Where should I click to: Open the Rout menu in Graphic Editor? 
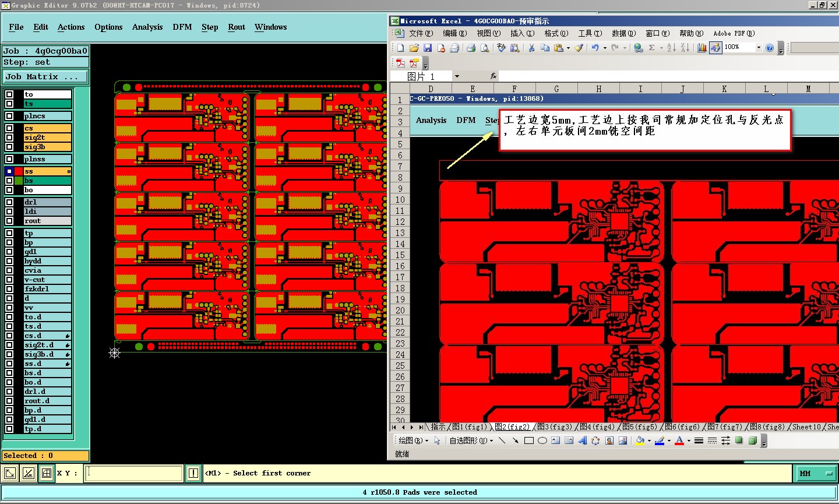click(x=237, y=27)
